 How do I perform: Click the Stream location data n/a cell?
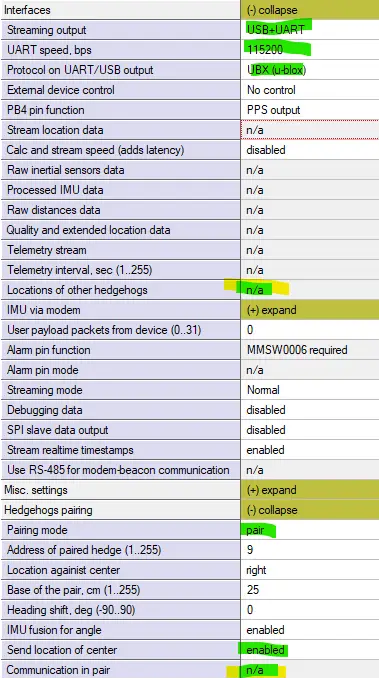point(310,130)
